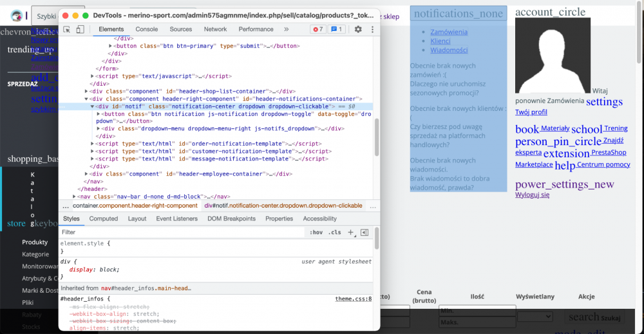Switch to the Console tab
Viewport: 644px width, 334px height.
(146, 29)
